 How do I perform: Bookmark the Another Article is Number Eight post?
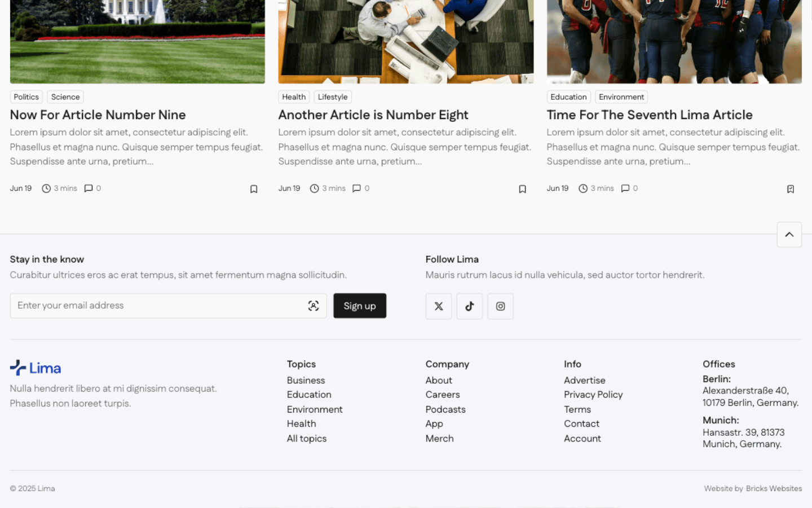(522, 189)
